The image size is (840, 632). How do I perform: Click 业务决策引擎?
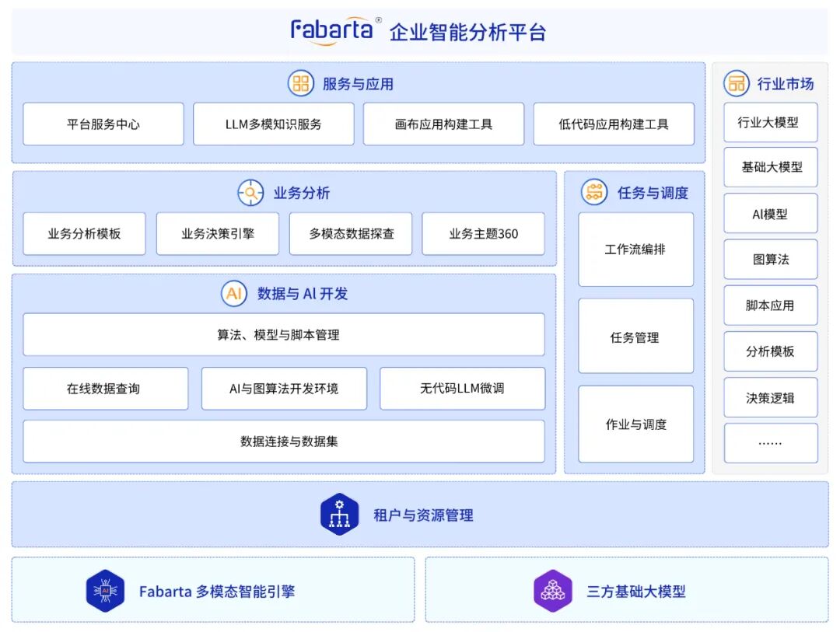coord(218,233)
